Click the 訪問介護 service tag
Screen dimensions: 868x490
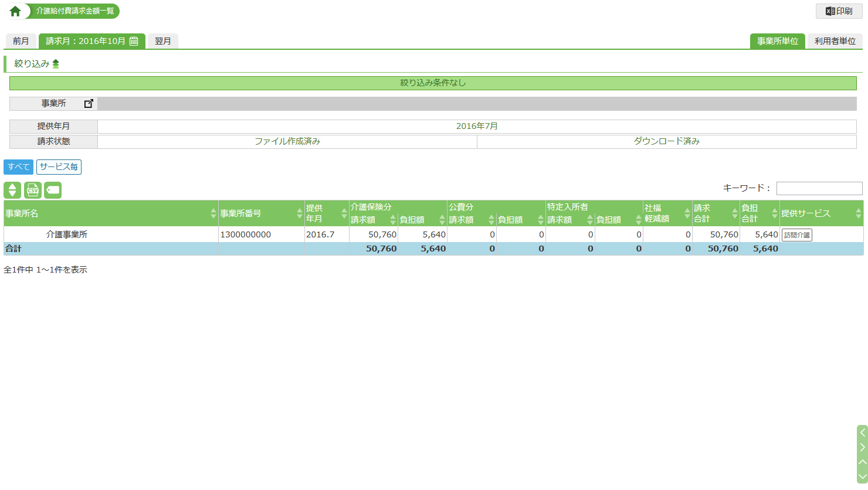(796, 235)
